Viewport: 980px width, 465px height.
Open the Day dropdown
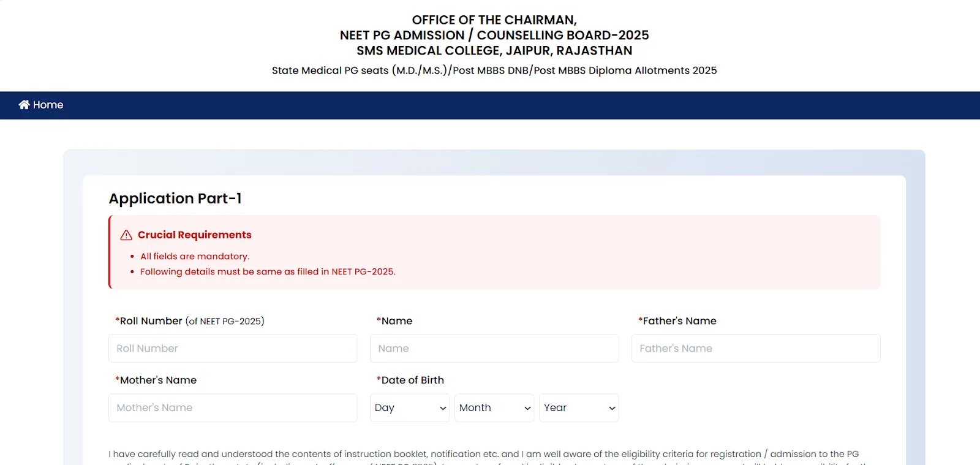click(409, 407)
